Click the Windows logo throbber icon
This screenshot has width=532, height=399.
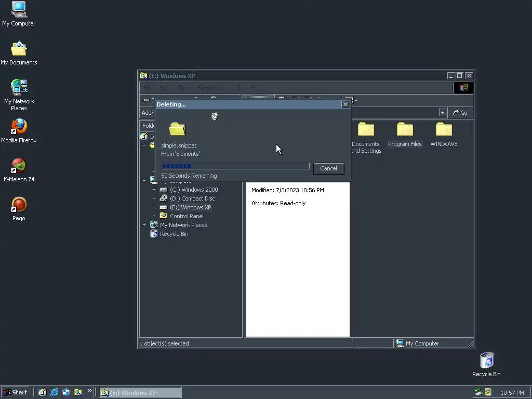coord(463,88)
